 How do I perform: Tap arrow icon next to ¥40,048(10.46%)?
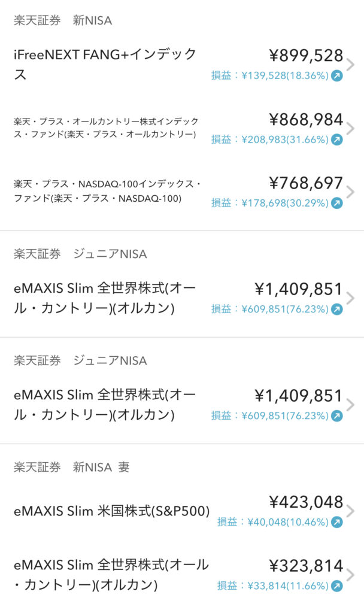(337, 522)
